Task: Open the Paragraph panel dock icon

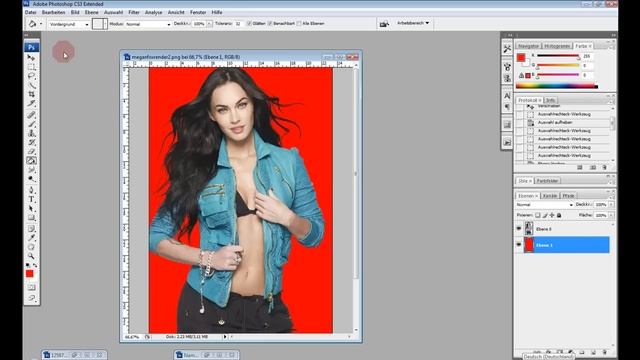Action: (x=507, y=107)
